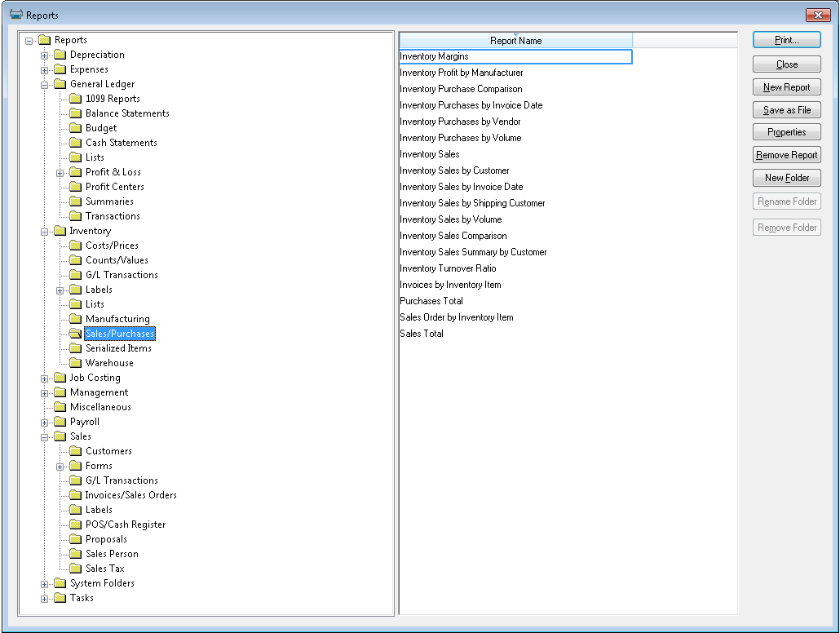Expand the Job Costing folder node
Viewport: 840px width, 633px height.
tap(45, 378)
